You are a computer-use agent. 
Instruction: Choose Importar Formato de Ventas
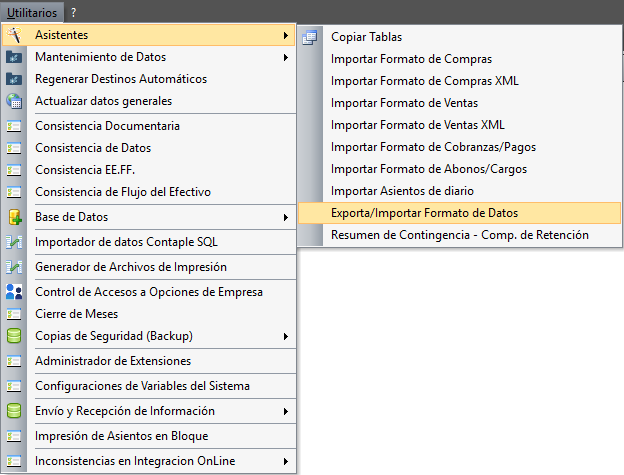click(460, 103)
